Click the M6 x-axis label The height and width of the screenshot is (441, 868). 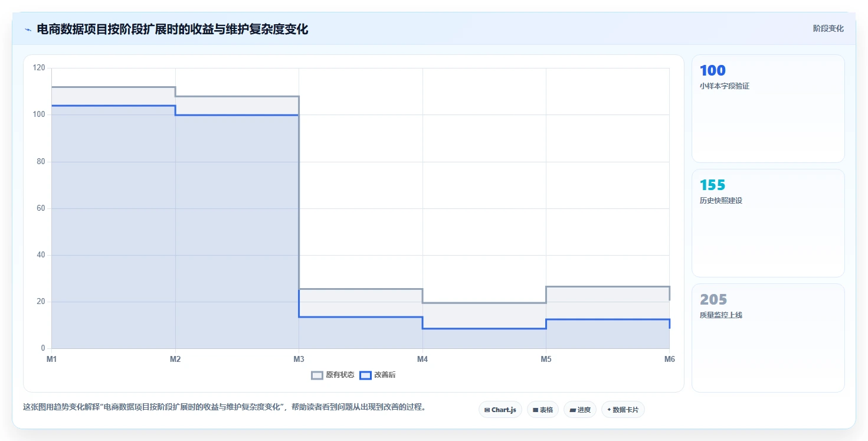click(670, 359)
